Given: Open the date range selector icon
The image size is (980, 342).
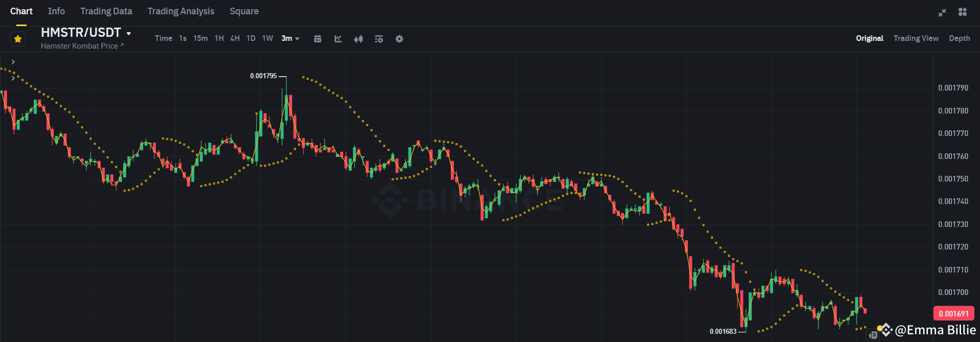Looking at the screenshot, I should (318, 38).
